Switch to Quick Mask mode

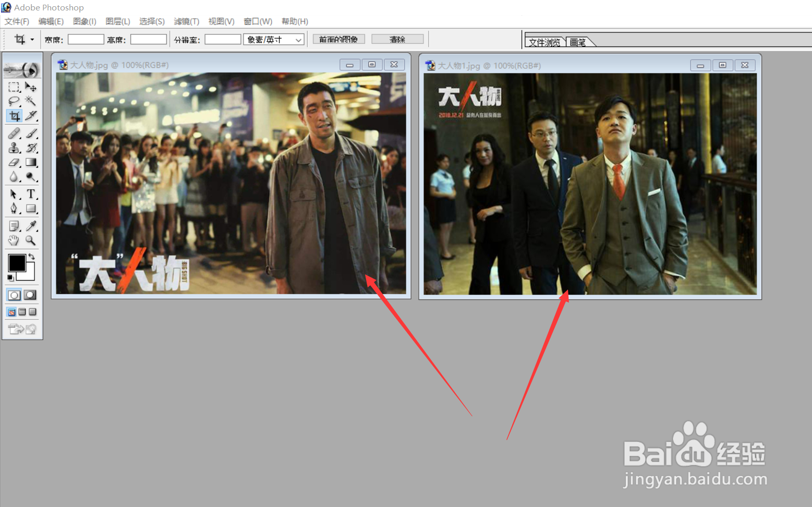pyautogui.click(x=30, y=295)
